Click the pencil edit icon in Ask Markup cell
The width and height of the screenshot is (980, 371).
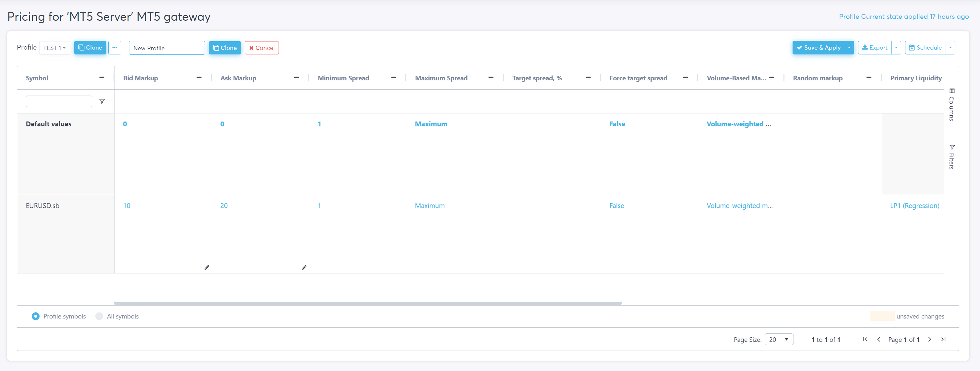(304, 268)
